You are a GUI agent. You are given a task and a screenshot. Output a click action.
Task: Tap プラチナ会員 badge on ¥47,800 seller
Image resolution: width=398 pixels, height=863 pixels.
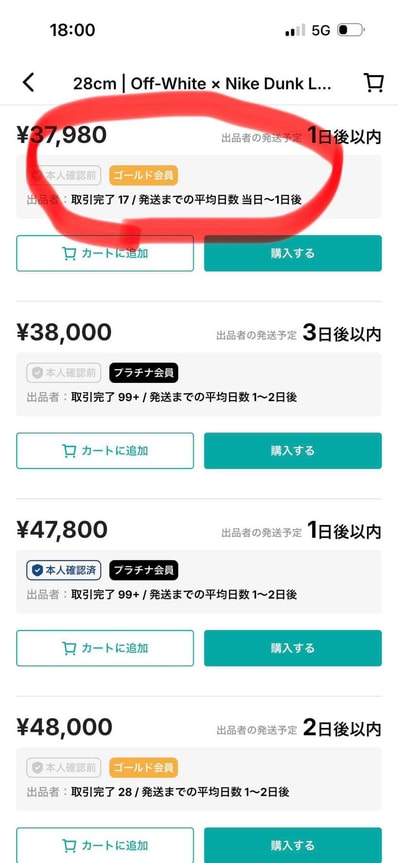click(143, 570)
